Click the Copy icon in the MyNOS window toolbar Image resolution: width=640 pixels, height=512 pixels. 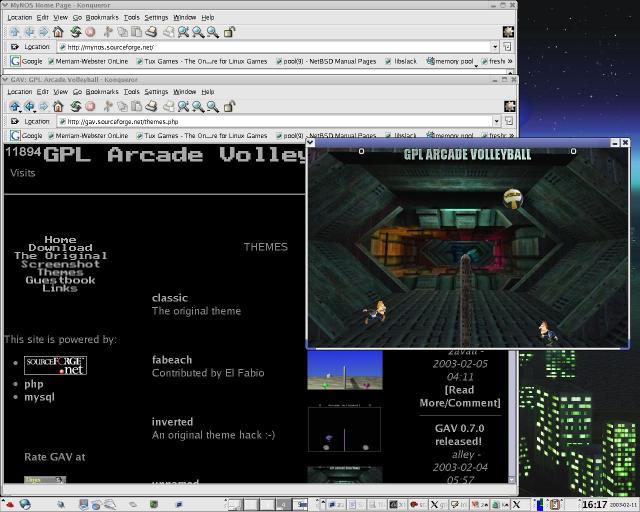122,32
